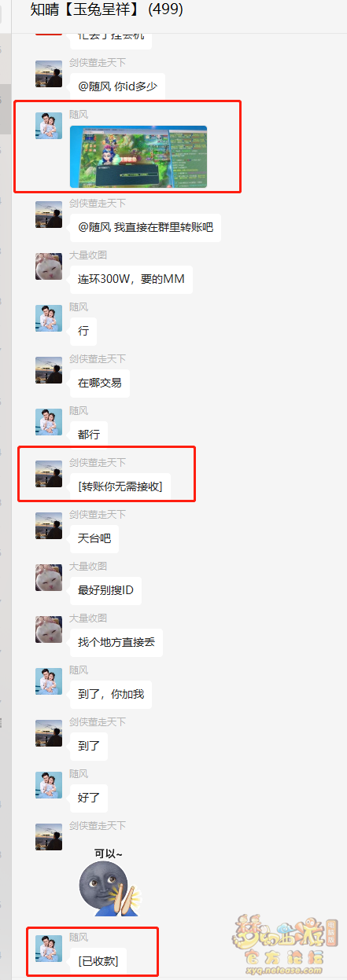Select the "[转账你无需接收]" transfer message

pos(120,486)
